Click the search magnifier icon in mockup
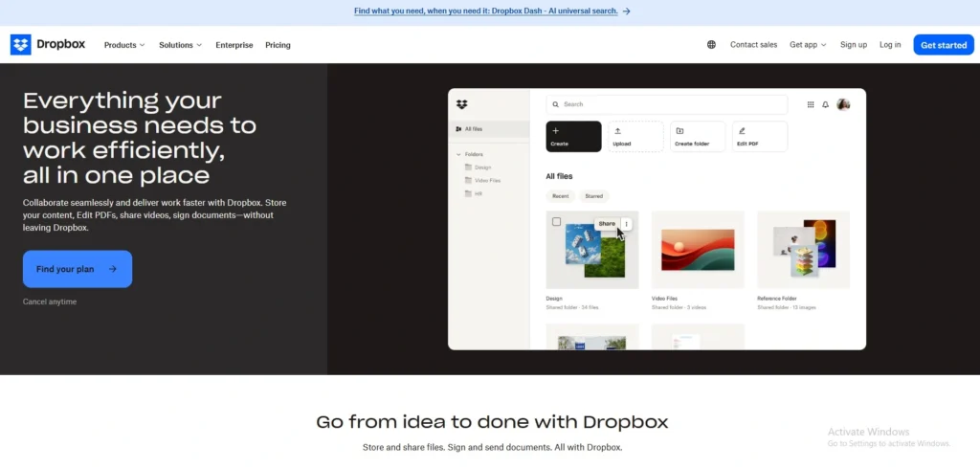The height and width of the screenshot is (469, 980). coord(556,104)
